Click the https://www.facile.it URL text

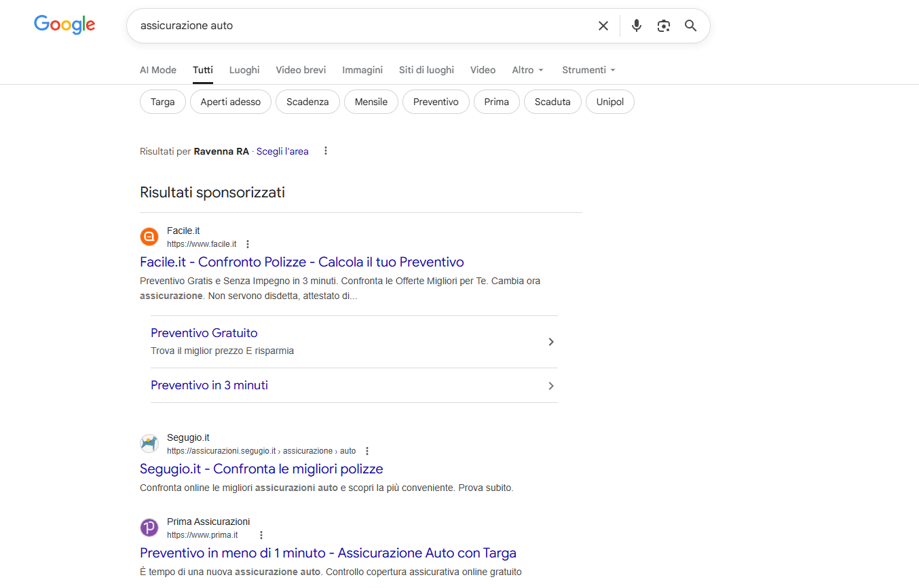[202, 244]
